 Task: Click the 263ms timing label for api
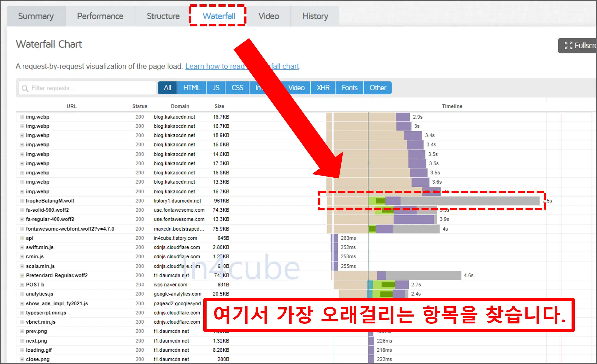coord(348,238)
